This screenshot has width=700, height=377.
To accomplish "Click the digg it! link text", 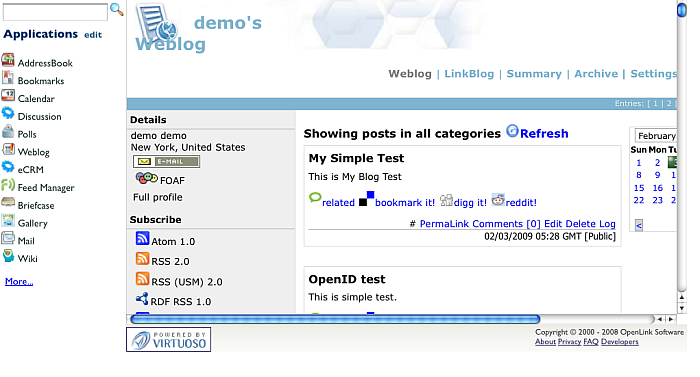I will coord(470,203).
